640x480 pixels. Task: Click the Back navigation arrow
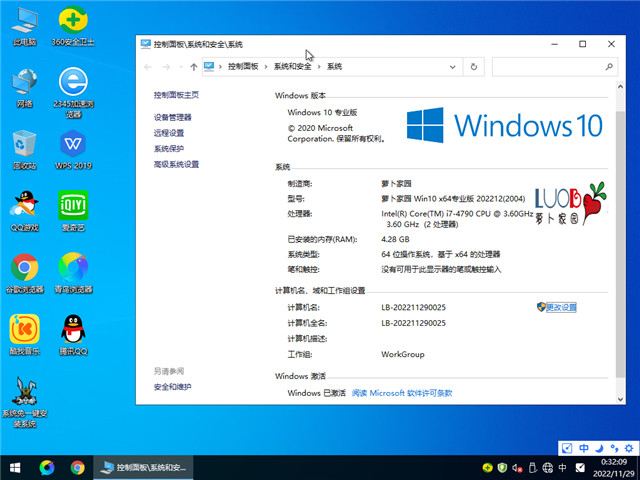148,67
